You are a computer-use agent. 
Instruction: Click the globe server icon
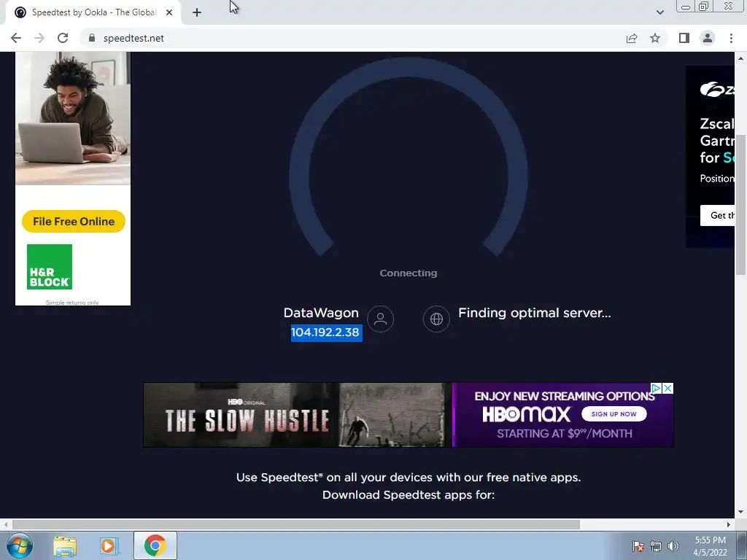pyautogui.click(x=436, y=319)
